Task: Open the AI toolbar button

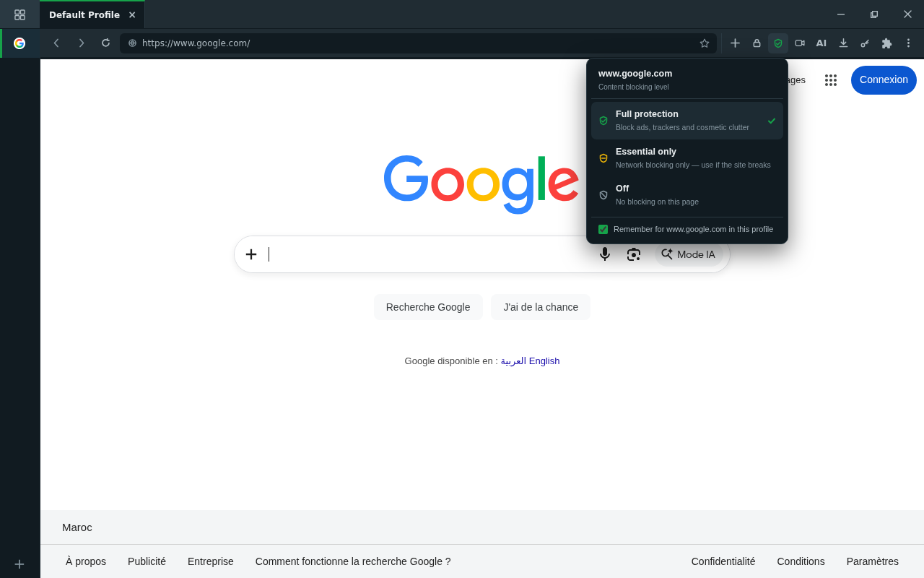Action: click(821, 43)
